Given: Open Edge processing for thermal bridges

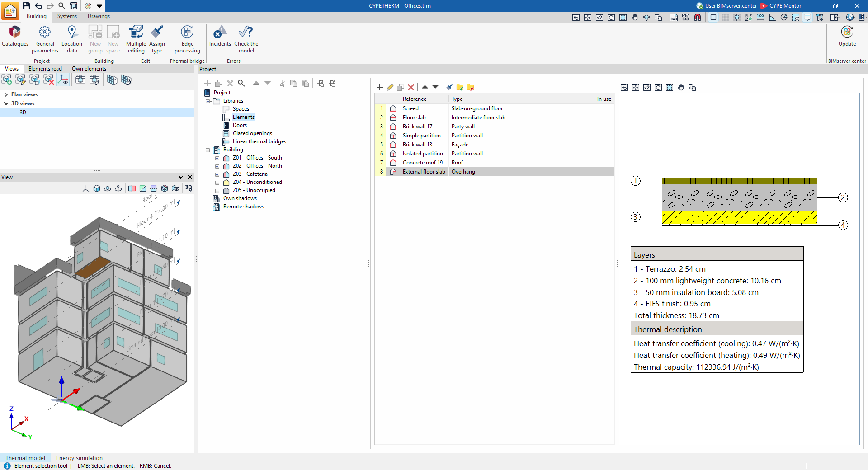Looking at the screenshot, I should point(187,39).
